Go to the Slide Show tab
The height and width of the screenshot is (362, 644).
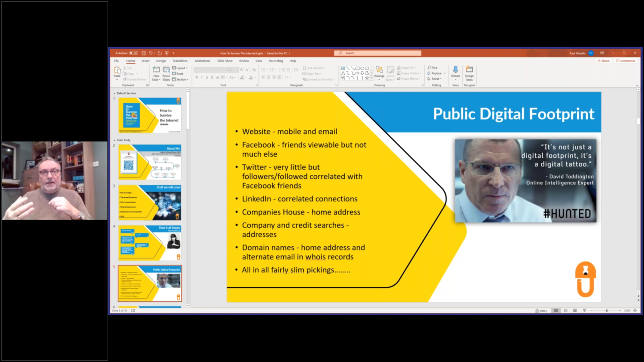click(x=225, y=61)
